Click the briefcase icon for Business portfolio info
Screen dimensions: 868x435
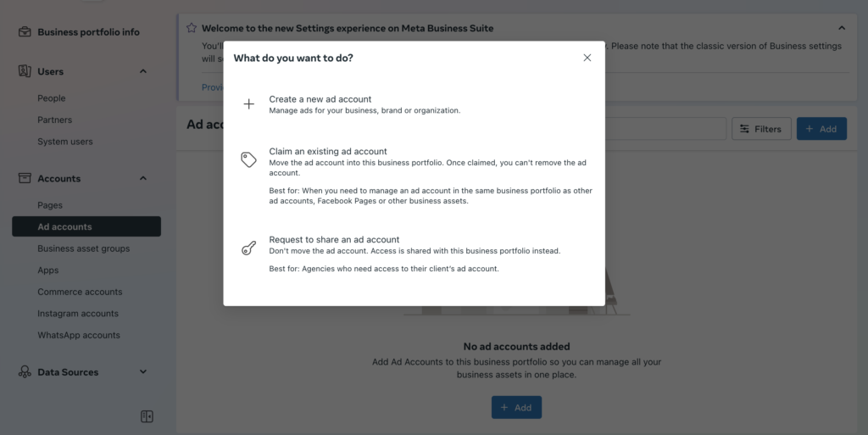coord(25,31)
